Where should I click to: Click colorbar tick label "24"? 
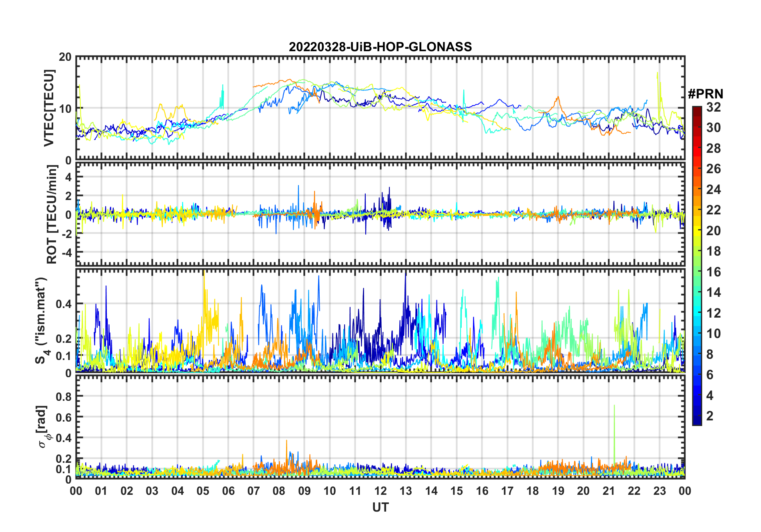pos(713,189)
